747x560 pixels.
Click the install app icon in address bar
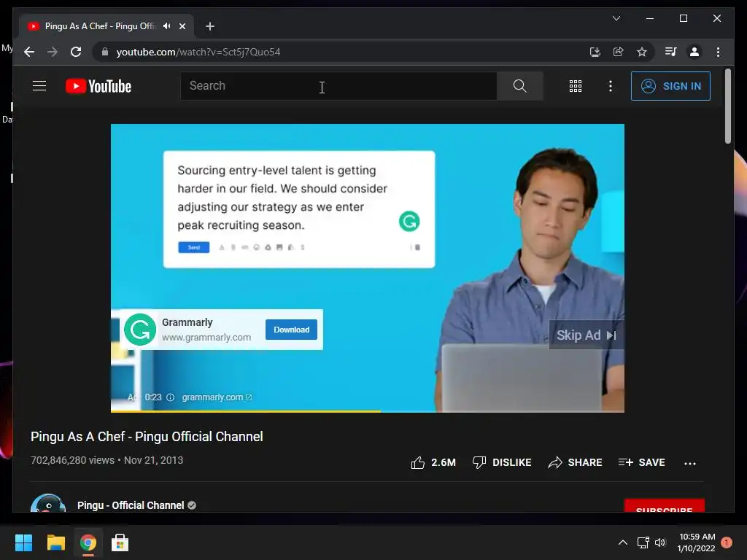pyautogui.click(x=595, y=52)
